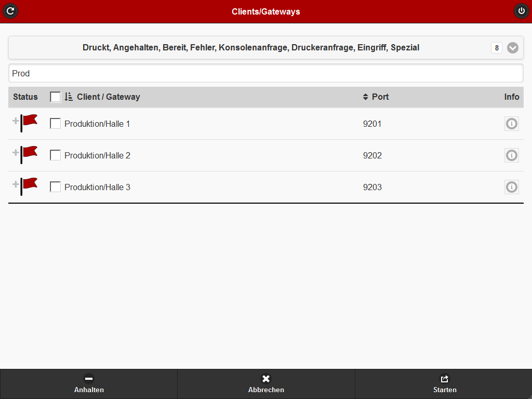Click the filter count badge 8
This screenshot has width=532, height=399.
point(497,48)
